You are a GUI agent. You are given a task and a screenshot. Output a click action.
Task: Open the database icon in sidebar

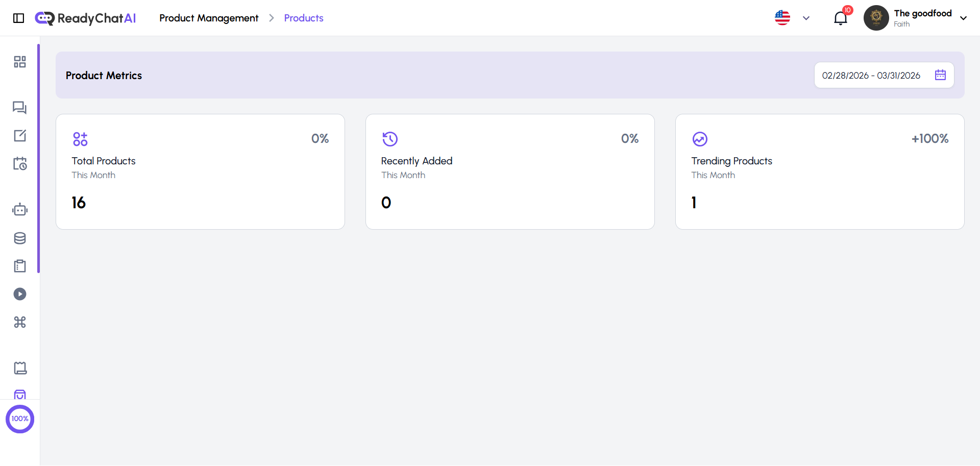20,238
